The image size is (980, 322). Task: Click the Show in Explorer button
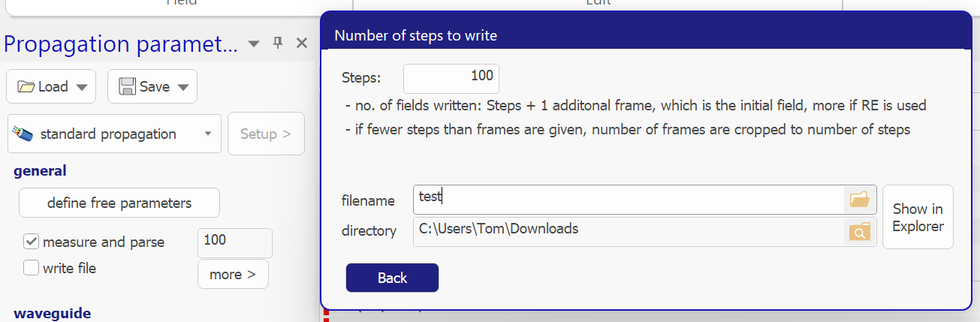pyautogui.click(x=918, y=217)
